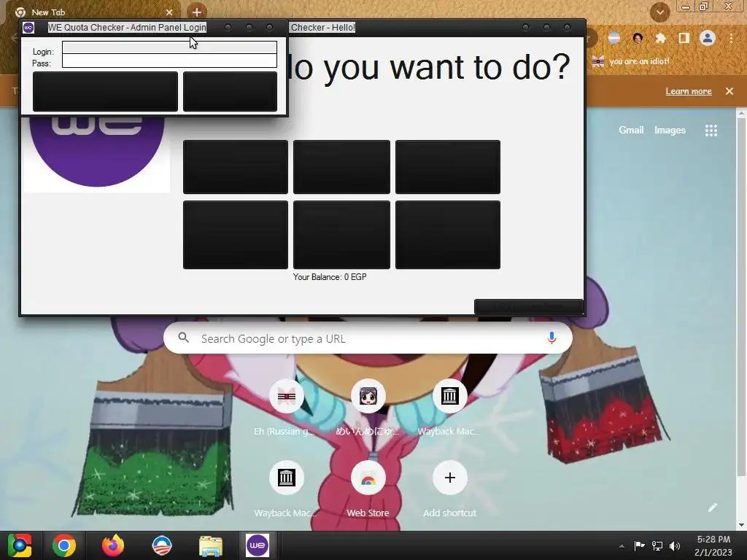Open File Explorer folder icon in taskbar

point(211,545)
